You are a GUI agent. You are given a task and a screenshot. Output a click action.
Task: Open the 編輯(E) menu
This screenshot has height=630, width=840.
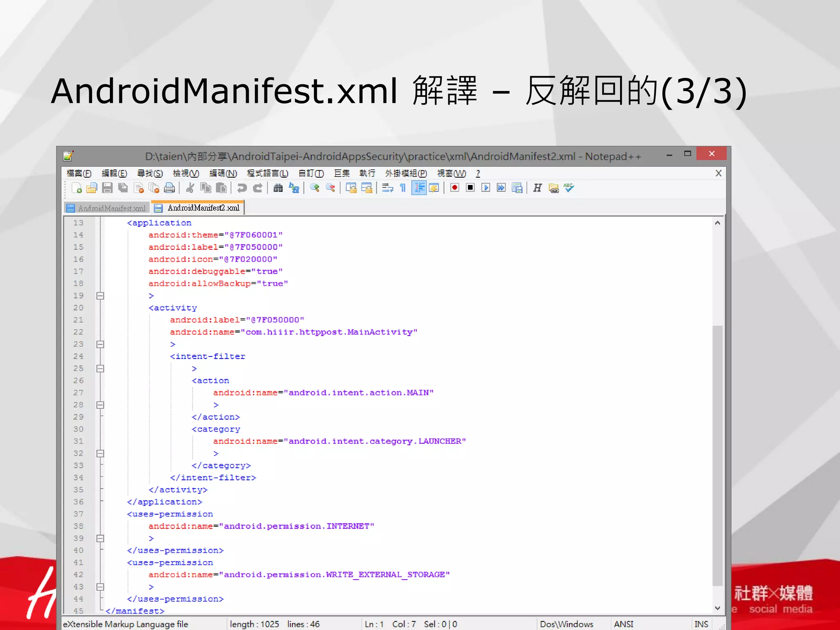tap(114, 173)
